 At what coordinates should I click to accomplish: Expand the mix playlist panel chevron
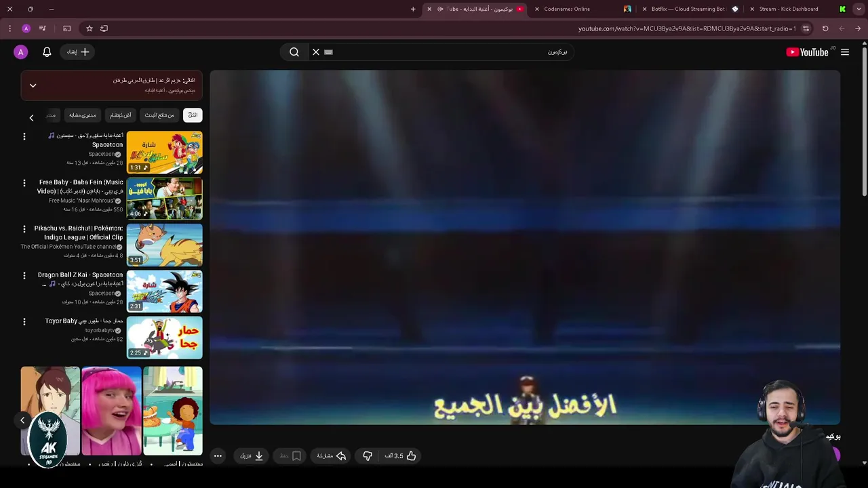tap(33, 85)
